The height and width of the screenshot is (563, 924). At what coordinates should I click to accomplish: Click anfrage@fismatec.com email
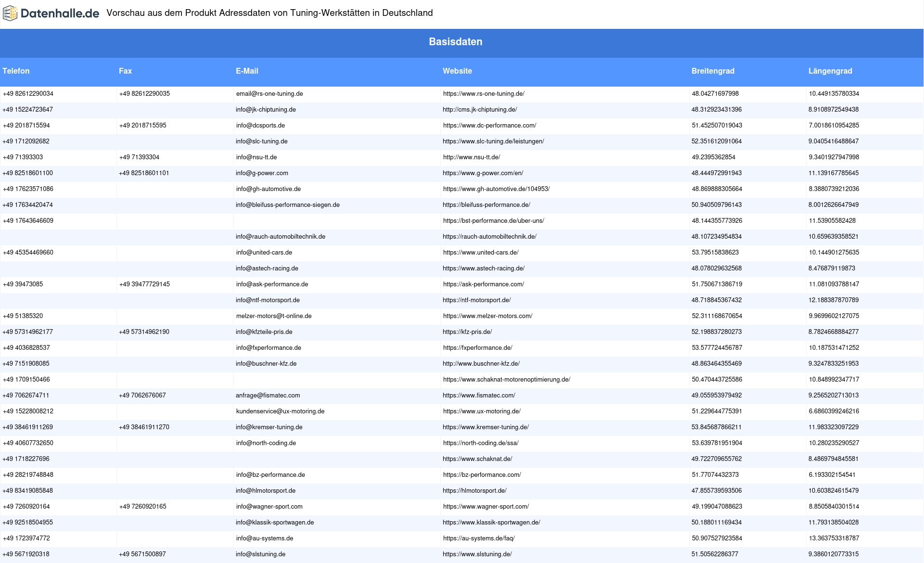[x=268, y=396]
